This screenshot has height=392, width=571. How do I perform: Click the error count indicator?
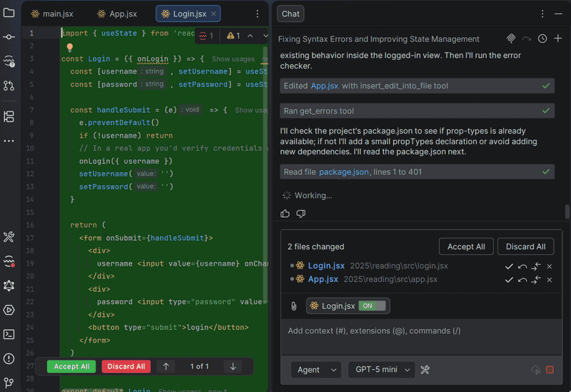(206, 36)
